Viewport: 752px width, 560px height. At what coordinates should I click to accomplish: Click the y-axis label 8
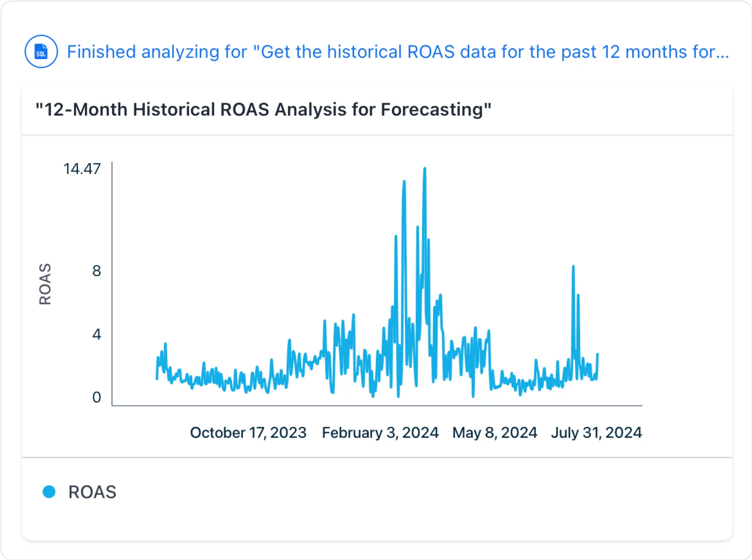tap(97, 271)
